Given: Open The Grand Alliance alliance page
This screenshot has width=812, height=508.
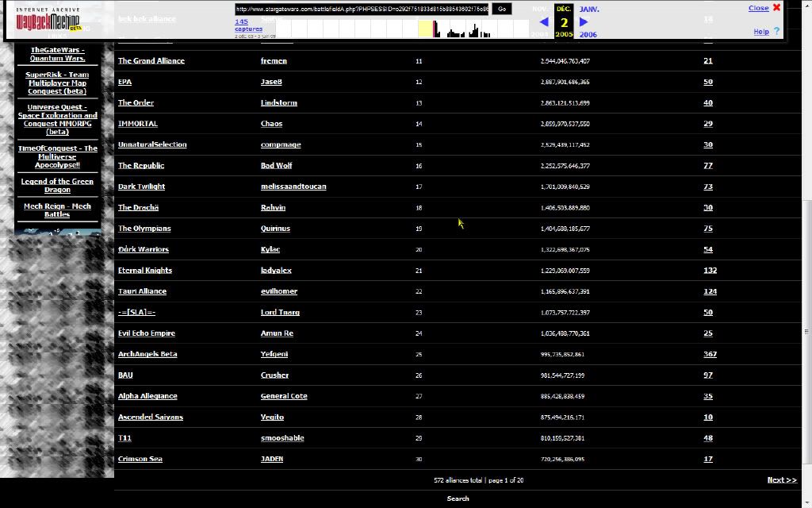Looking at the screenshot, I should pyautogui.click(x=151, y=61).
